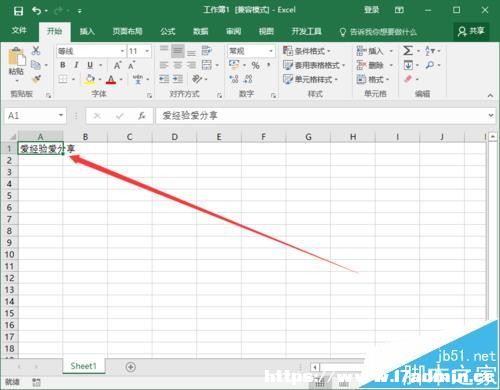
Task: Apply Percent style
Action: tap(256, 65)
